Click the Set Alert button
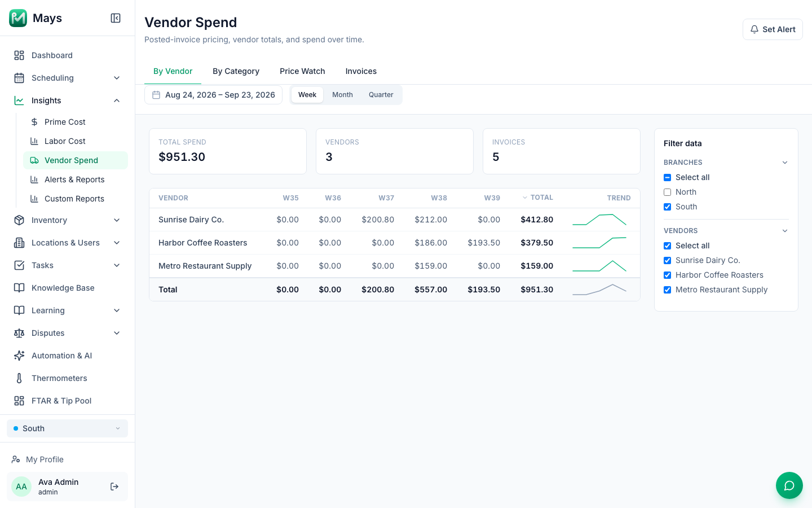This screenshot has width=812, height=508. point(773,29)
